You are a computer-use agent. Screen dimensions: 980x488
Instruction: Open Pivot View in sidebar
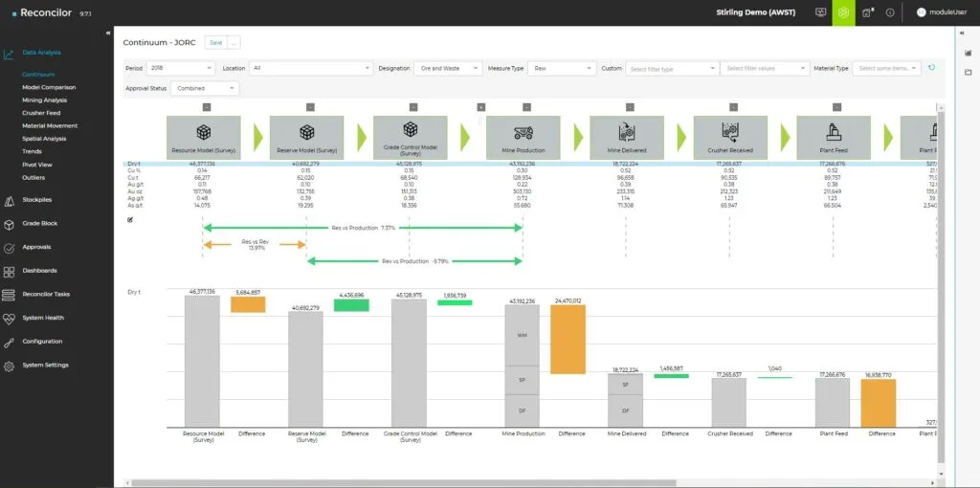click(x=37, y=165)
